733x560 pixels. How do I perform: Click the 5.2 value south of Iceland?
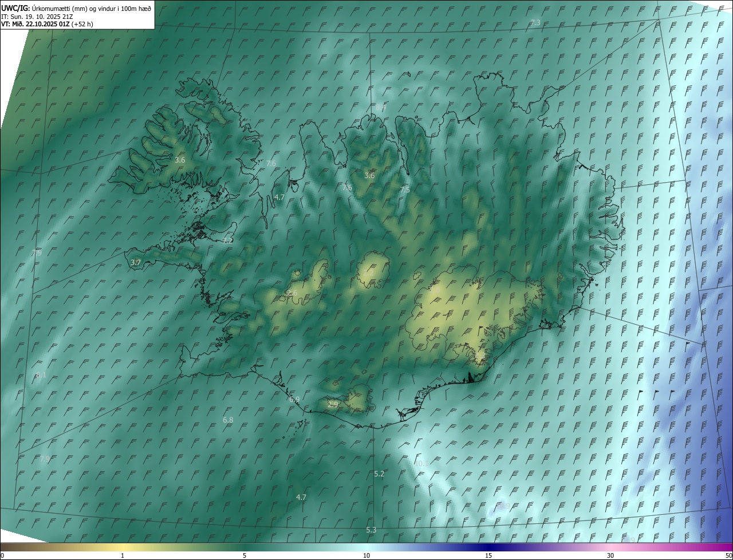point(379,474)
